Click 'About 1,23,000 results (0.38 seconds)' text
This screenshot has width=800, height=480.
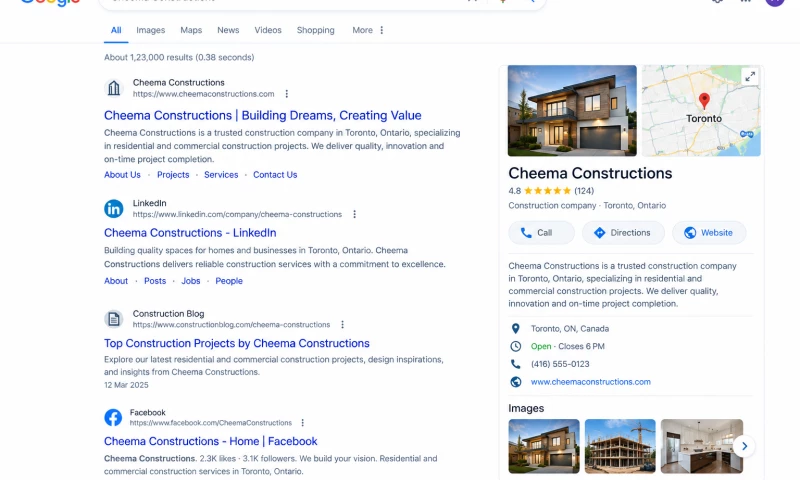click(x=179, y=57)
